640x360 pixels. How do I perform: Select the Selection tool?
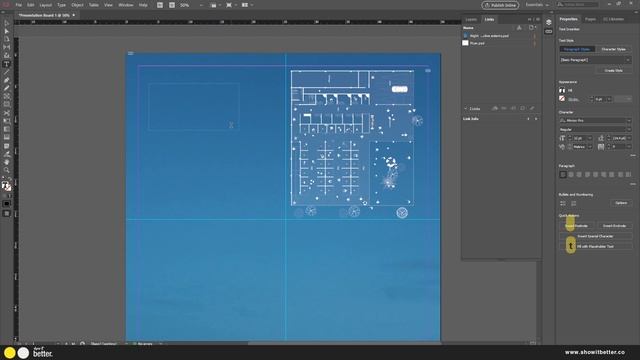pos(7,23)
